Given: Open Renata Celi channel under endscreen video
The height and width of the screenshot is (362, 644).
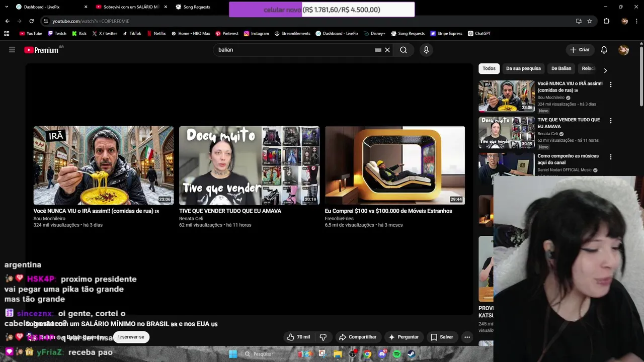Looking at the screenshot, I should point(191,219).
